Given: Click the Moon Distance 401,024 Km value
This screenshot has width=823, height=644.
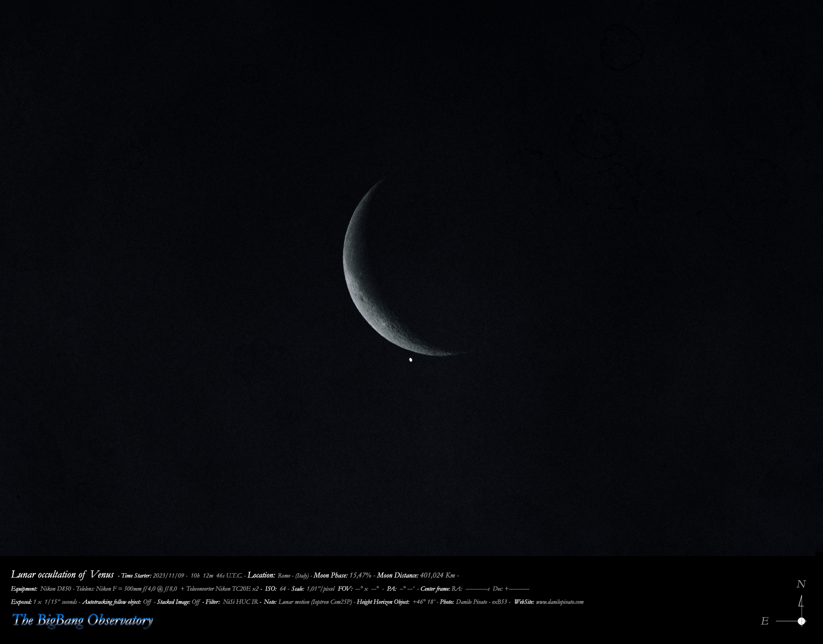Looking at the screenshot, I should tap(437, 575).
